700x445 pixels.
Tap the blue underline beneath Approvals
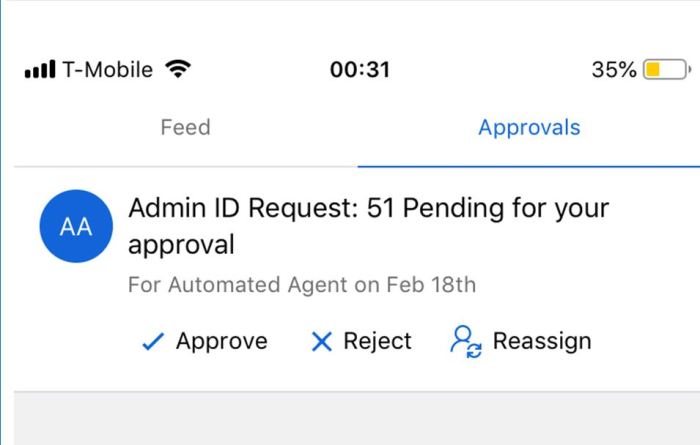click(529, 166)
